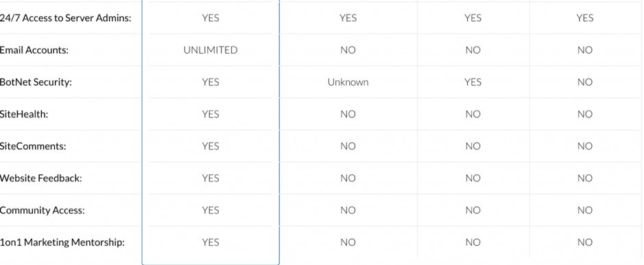The image size is (644, 265).
Task: Click YES in highlighted column for 1on1 Mentorship
Action: pyautogui.click(x=211, y=242)
